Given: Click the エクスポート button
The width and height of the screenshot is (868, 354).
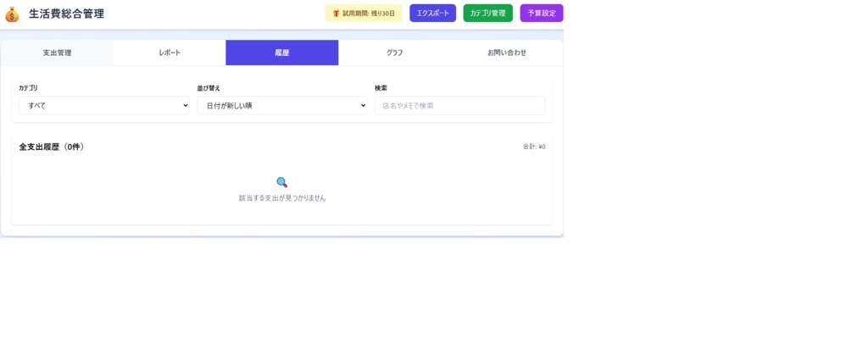Looking at the screenshot, I should tap(432, 14).
